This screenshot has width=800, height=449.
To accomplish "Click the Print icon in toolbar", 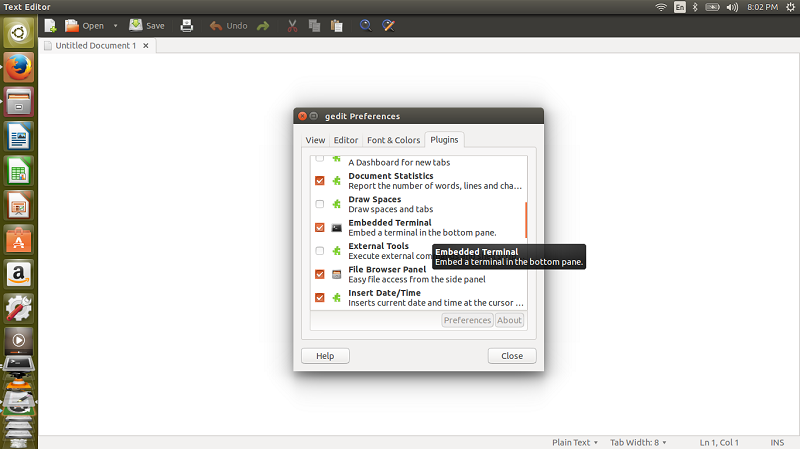I will [x=187, y=26].
